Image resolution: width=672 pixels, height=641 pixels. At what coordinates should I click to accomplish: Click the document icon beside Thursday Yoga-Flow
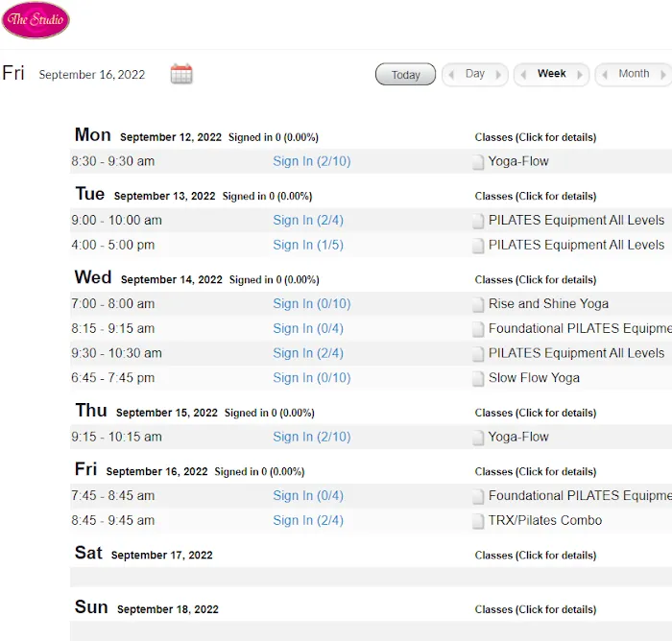478,438
